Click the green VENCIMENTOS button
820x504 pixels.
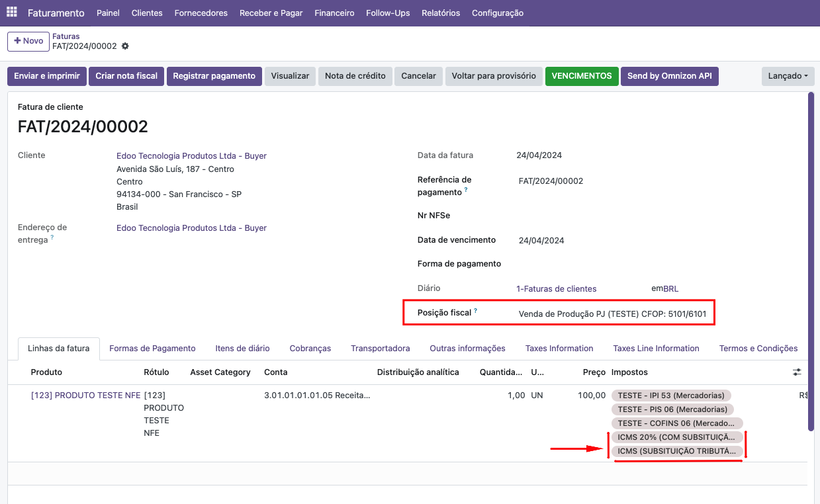click(x=582, y=76)
